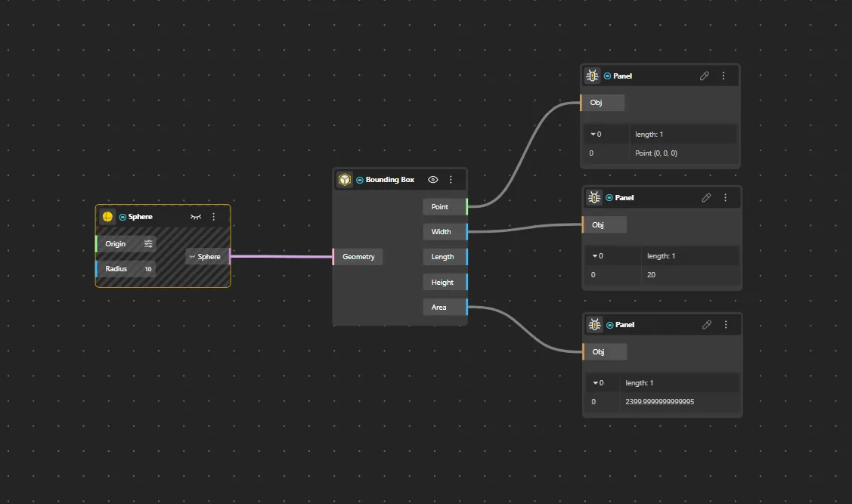The width and height of the screenshot is (852, 504).
Task: Click the Bounding Box node title
Action: pyautogui.click(x=389, y=180)
